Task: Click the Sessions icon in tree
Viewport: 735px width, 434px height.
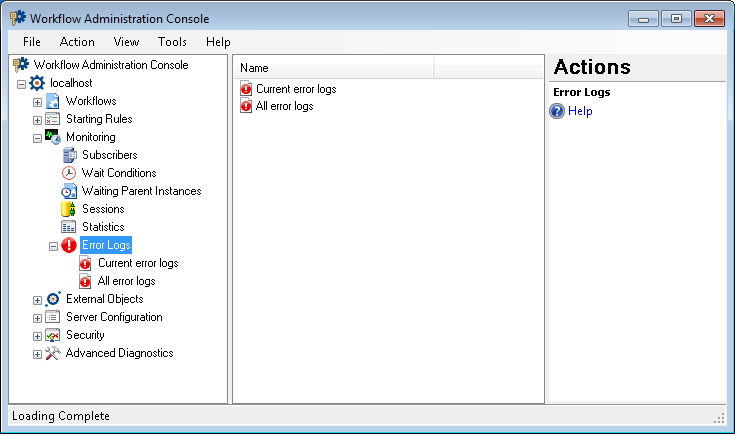Action: (x=68, y=209)
